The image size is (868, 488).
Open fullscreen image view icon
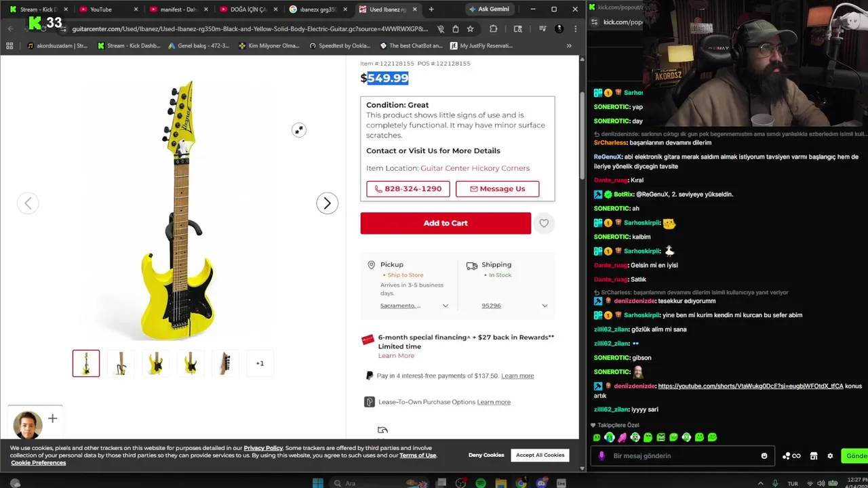pyautogui.click(x=299, y=130)
